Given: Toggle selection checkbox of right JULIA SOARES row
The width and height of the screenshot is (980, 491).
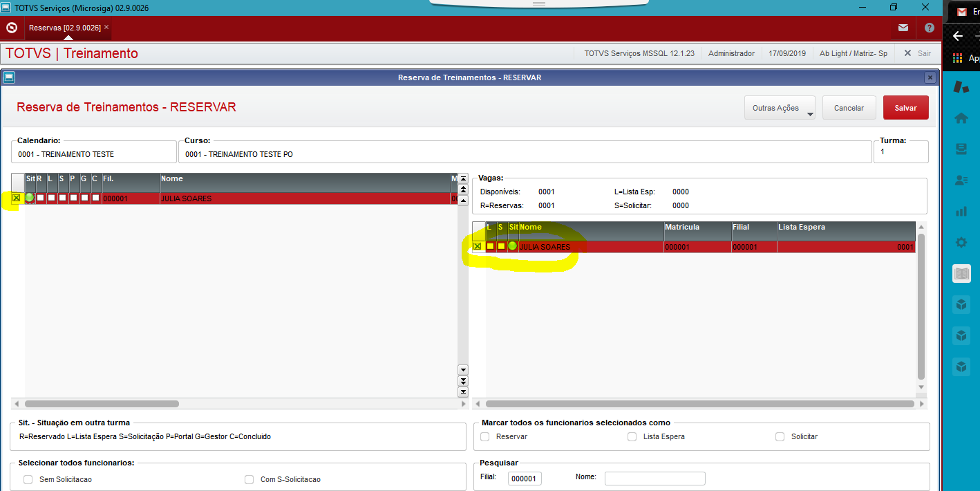Looking at the screenshot, I should coord(477,246).
